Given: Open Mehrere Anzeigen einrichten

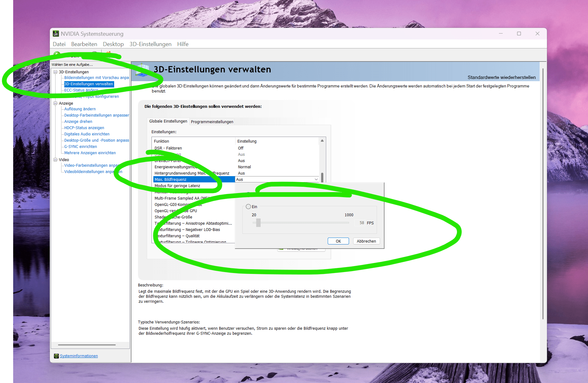Looking at the screenshot, I should point(90,153).
